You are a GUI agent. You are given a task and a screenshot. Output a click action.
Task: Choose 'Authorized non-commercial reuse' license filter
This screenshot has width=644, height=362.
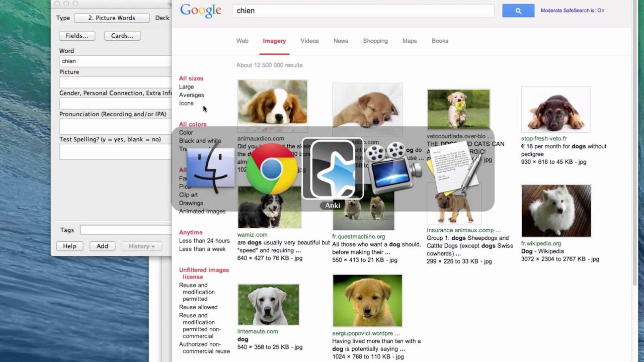click(204, 348)
